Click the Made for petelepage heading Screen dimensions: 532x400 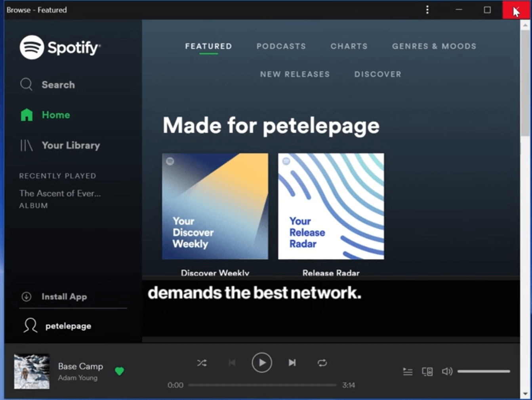coord(271,126)
